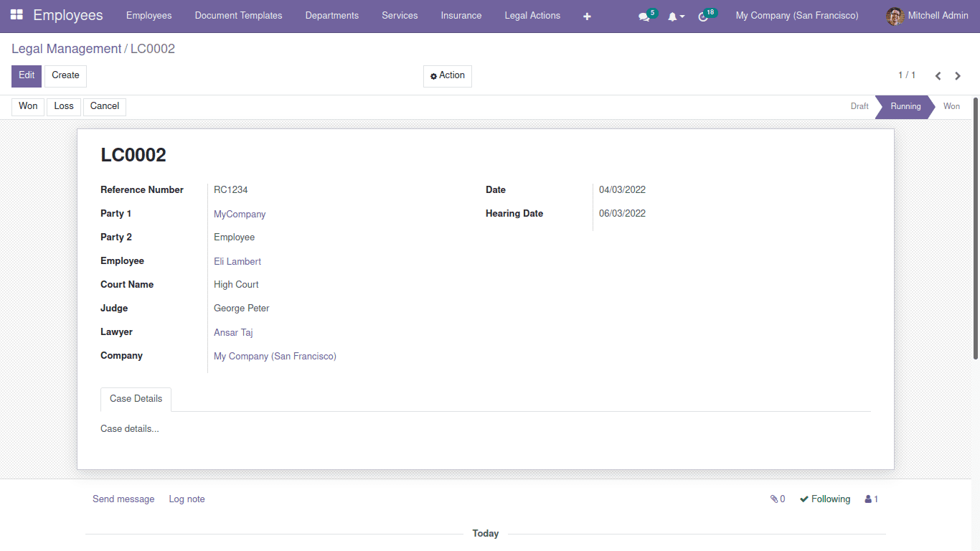Set stage back to Draft
980x551 pixels.
point(859,106)
